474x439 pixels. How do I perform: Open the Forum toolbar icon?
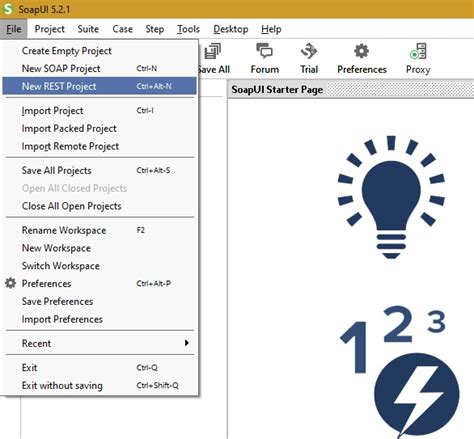[265, 51]
